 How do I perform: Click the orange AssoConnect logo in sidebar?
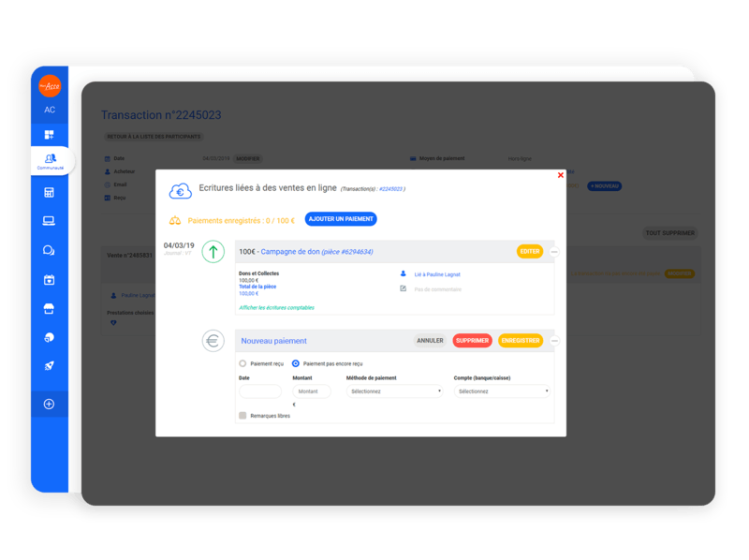50,86
